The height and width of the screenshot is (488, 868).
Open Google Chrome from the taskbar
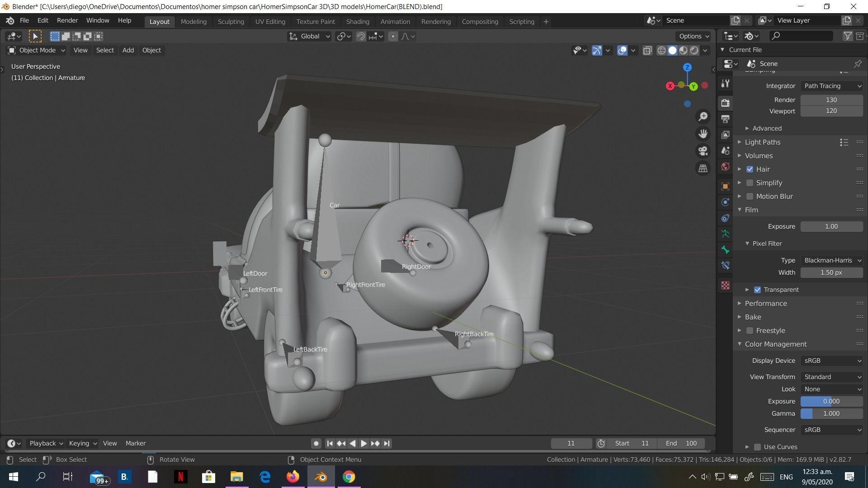(x=349, y=477)
